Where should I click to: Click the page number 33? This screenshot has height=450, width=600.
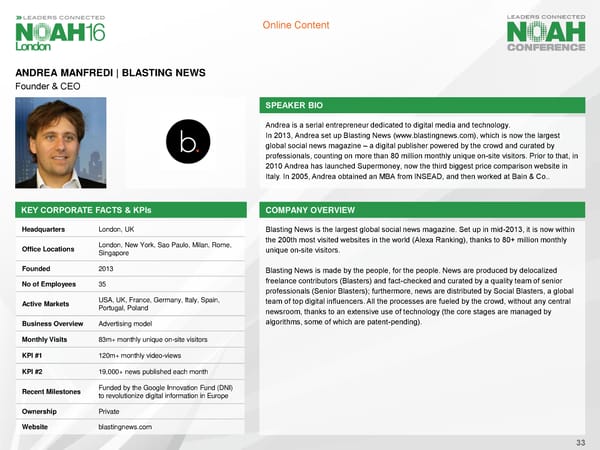581,442
